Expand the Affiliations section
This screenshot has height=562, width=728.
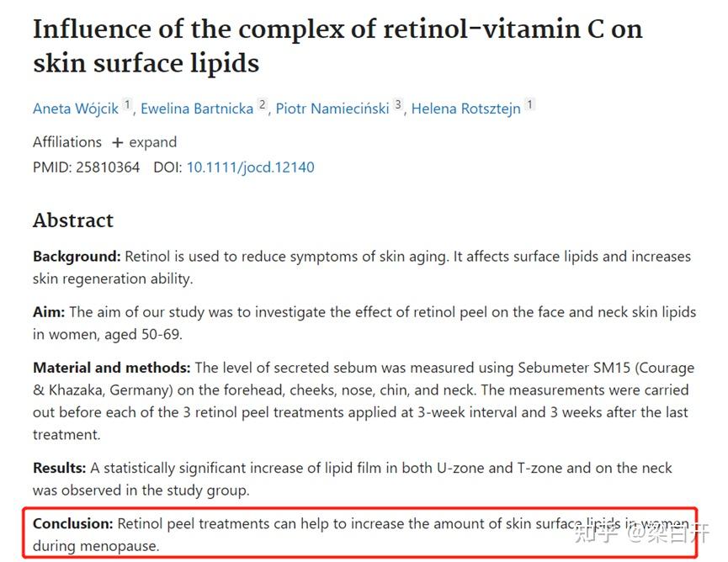pos(145,142)
